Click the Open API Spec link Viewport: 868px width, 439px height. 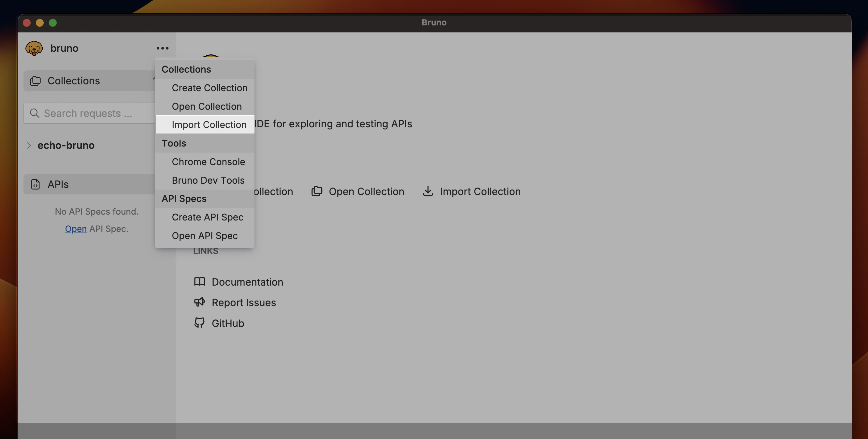pyautogui.click(x=205, y=235)
